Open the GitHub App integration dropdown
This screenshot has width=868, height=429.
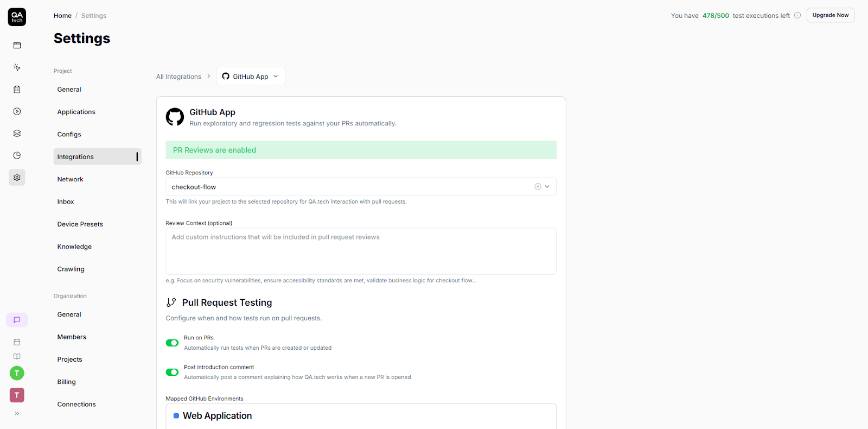pyautogui.click(x=251, y=77)
